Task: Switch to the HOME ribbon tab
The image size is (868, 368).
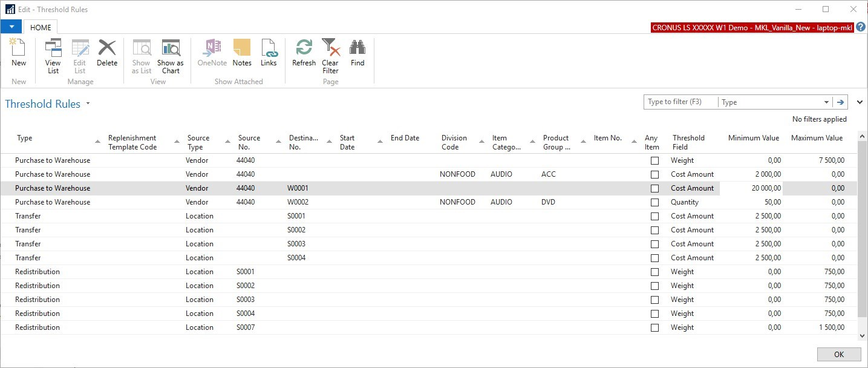Action: pos(41,27)
